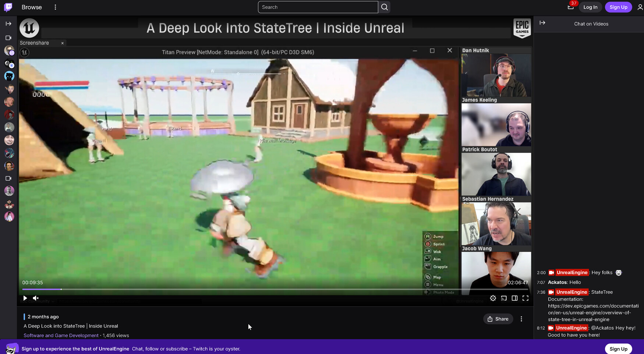Click the Unreal Engine channel logo
This screenshot has height=354, width=644.
click(29, 28)
